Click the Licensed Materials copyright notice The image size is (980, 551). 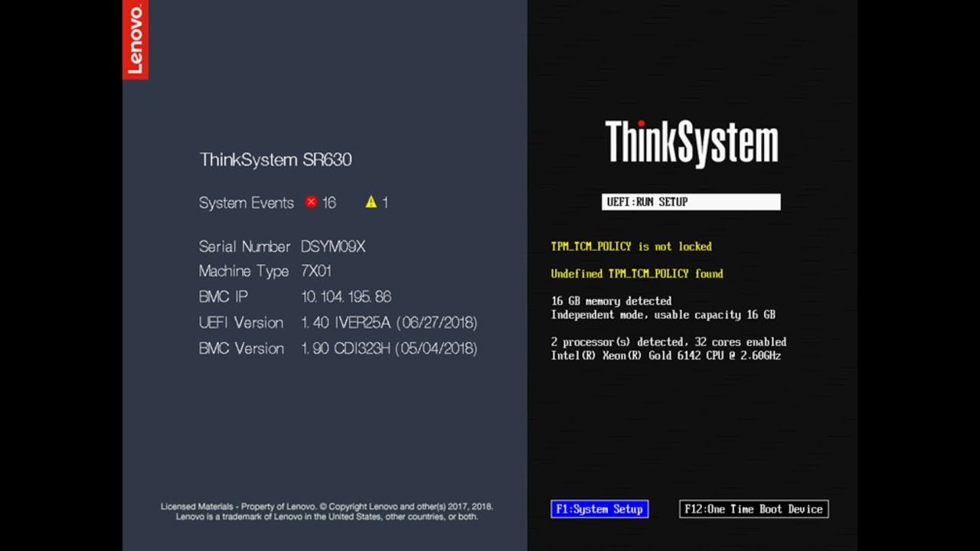pos(327,506)
